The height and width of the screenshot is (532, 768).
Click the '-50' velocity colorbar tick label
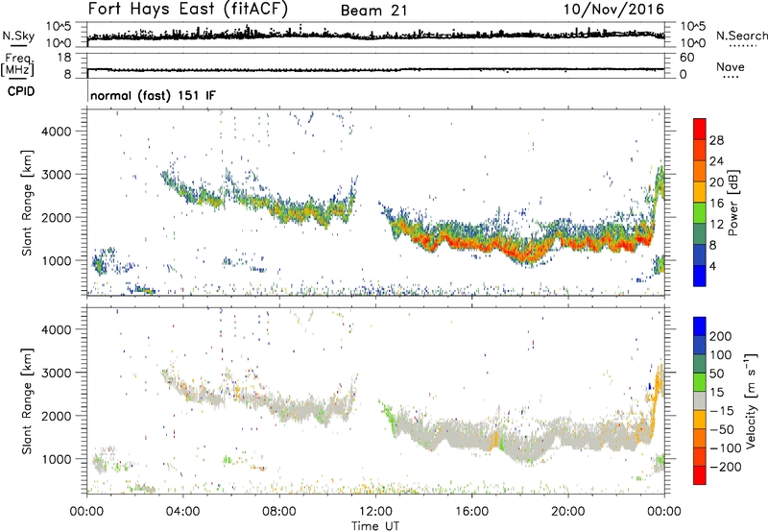(722, 429)
